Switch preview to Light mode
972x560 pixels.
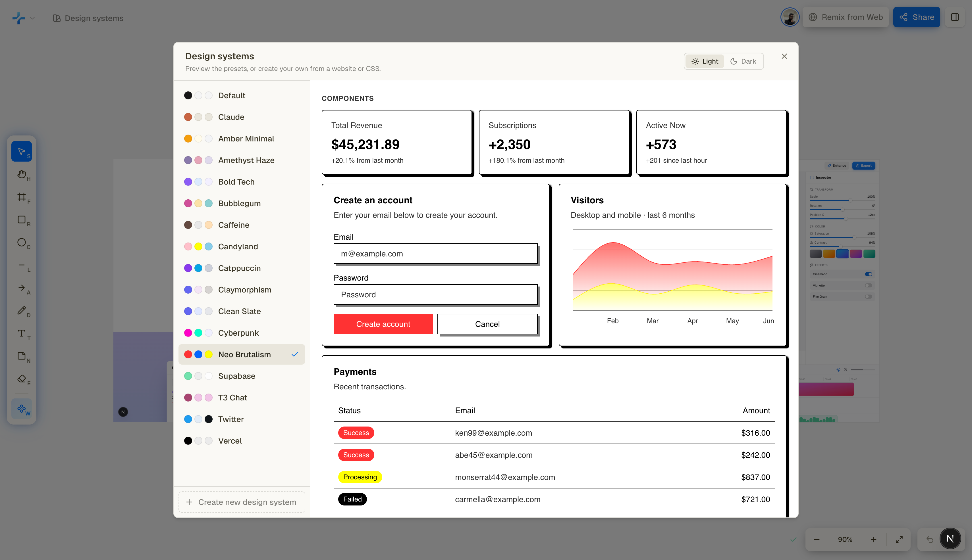(x=705, y=61)
